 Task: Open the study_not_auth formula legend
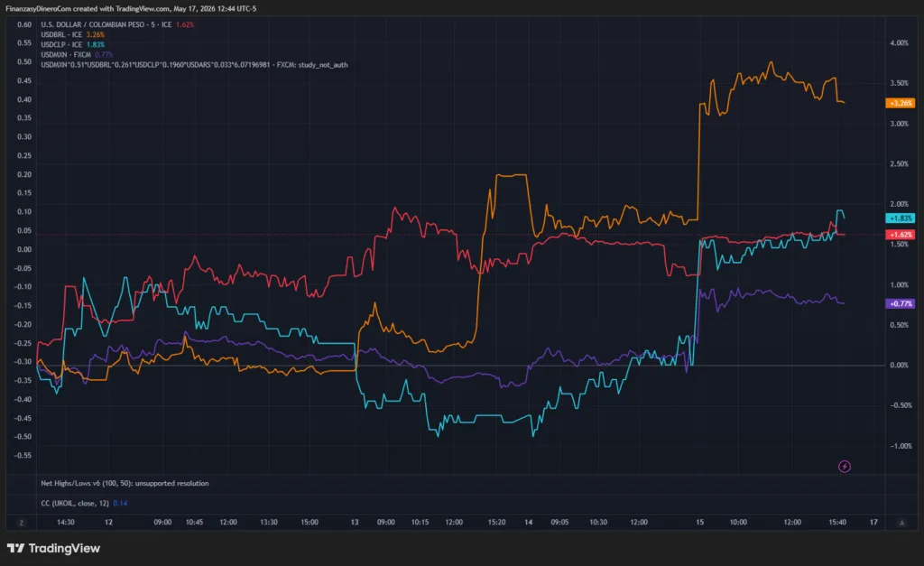coord(194,65)
